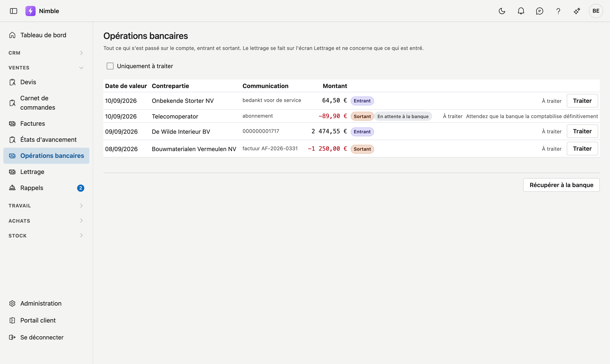Click the Telecomoperator counterparty cell
The height and width of the screenshot is (364, 610).
[x=175, y=116]
